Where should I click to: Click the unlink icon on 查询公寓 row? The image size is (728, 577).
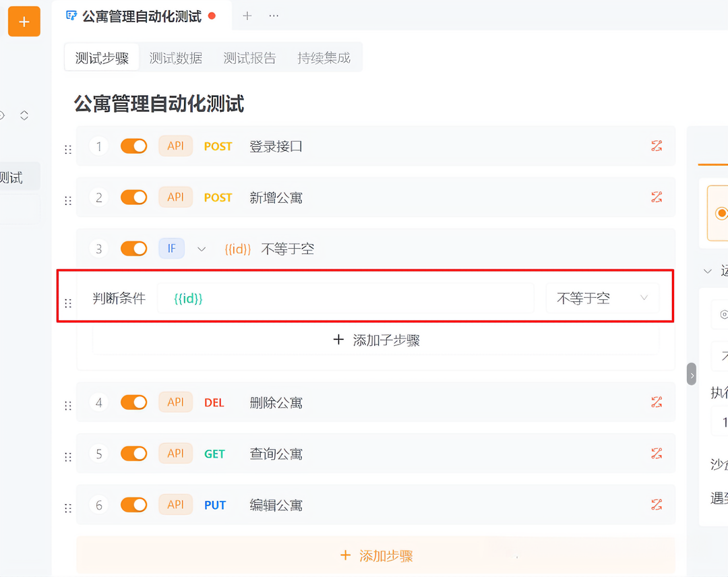pos(657,454)
